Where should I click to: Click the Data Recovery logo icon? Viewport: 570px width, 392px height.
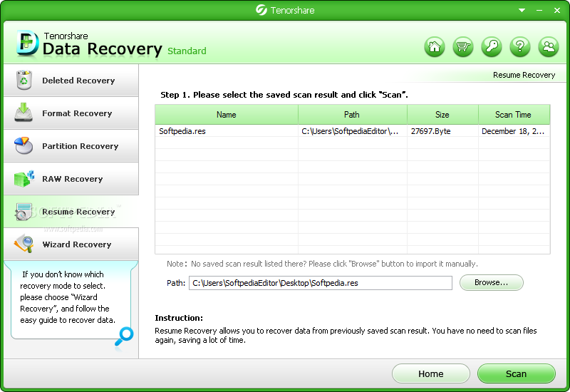[27, 43]
